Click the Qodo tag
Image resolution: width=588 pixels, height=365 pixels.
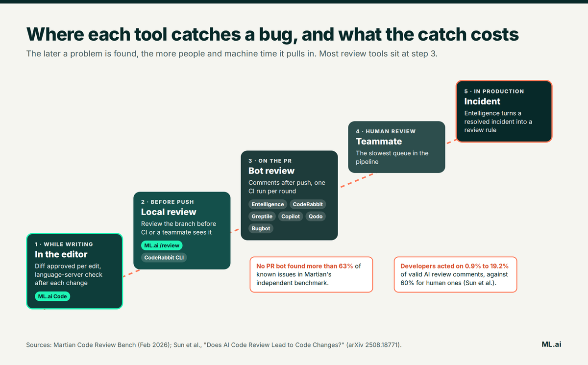click(316, 216)
